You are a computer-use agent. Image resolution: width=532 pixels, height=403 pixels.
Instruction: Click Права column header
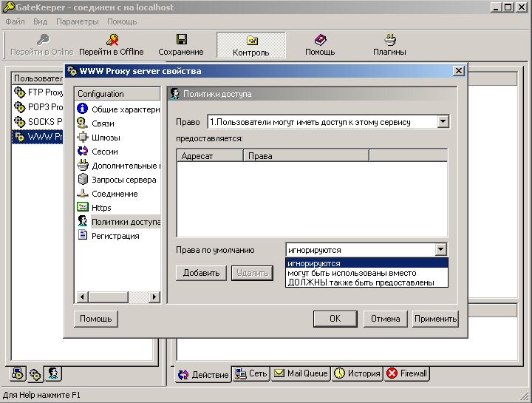point(307,156)
